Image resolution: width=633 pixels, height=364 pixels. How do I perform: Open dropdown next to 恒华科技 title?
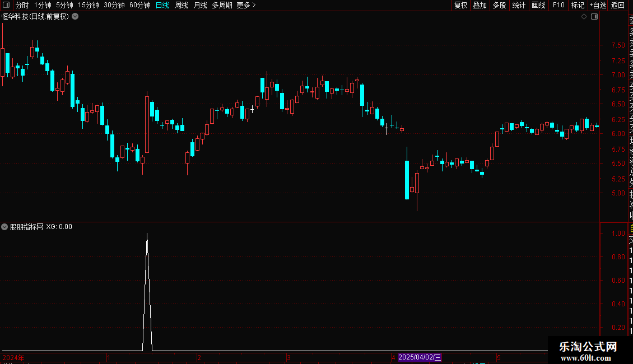[75, 17]
